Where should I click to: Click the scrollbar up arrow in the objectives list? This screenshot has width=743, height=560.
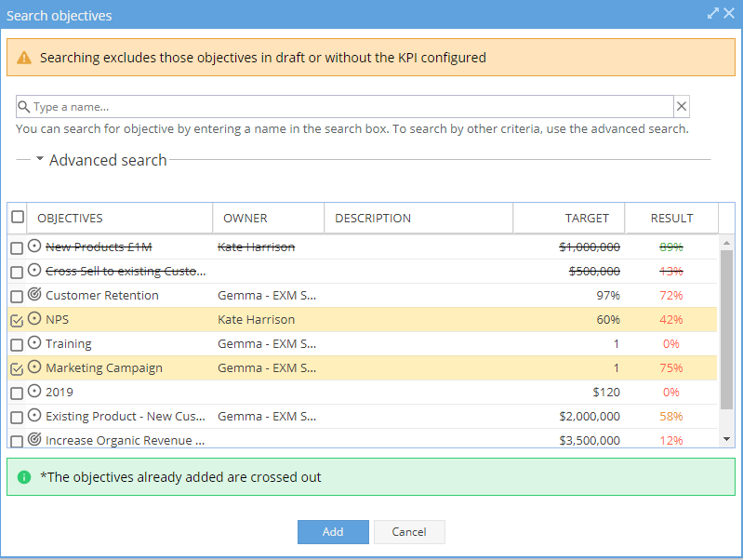pos(726,243)
